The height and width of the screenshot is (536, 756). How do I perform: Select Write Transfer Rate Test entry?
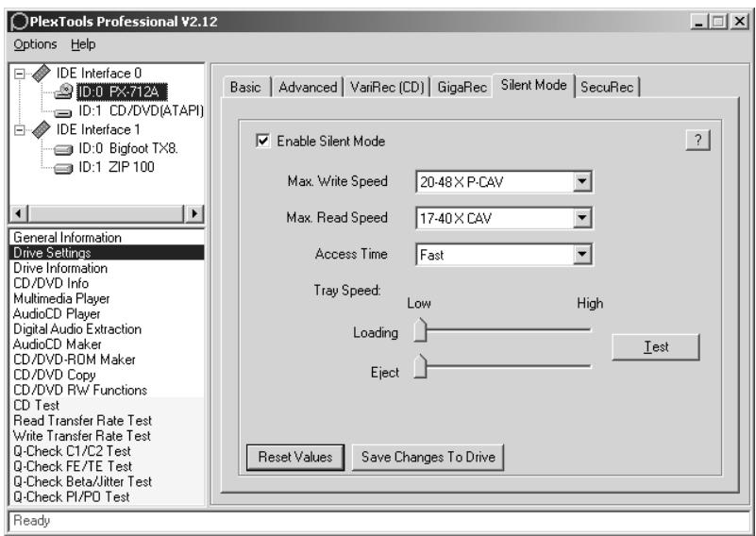[x=107, y=436]
